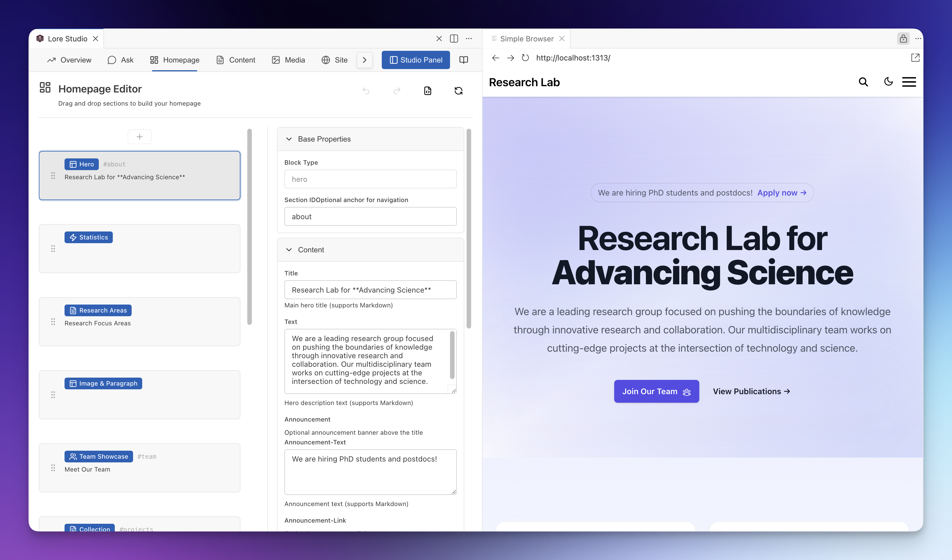Click the undo arrow in Homepage Editor

[x=366, y=91]
